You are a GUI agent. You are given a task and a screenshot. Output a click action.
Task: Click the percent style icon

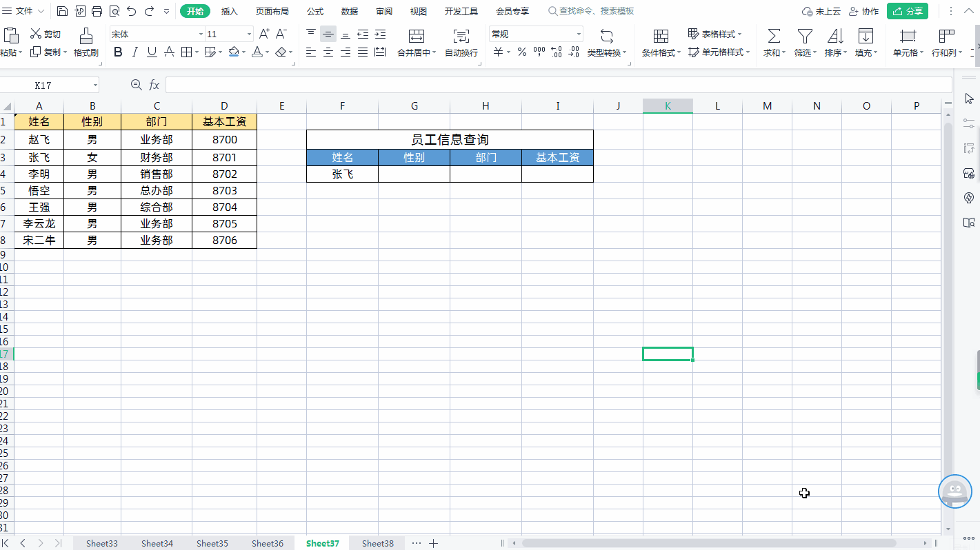coord(521,52)
